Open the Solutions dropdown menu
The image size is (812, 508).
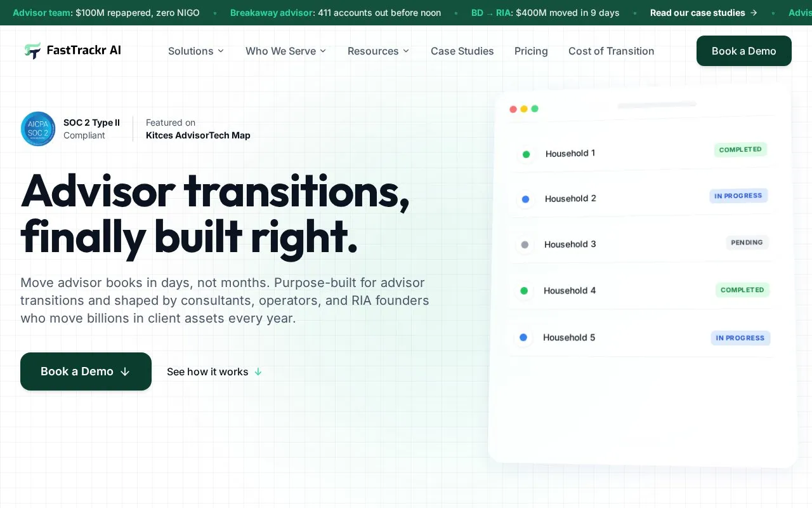click(x=196, y=51)
